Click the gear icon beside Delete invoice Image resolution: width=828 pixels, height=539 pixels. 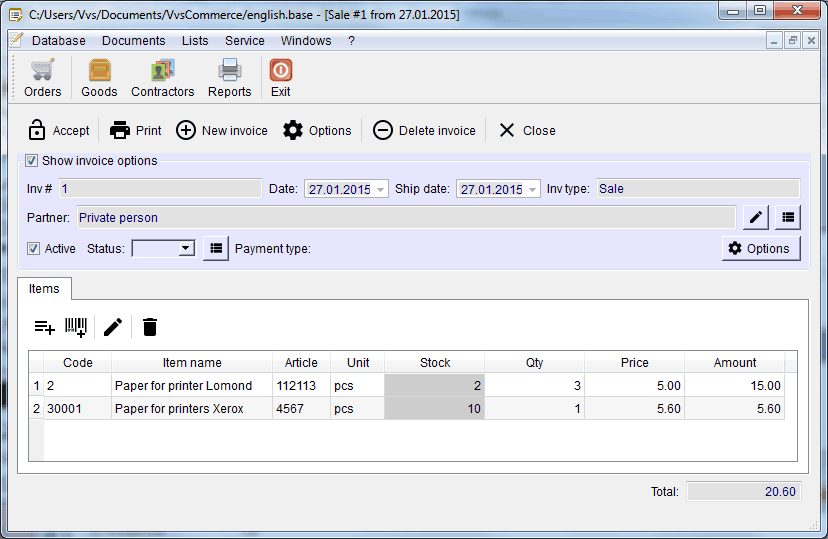click(x=293, y=130)
